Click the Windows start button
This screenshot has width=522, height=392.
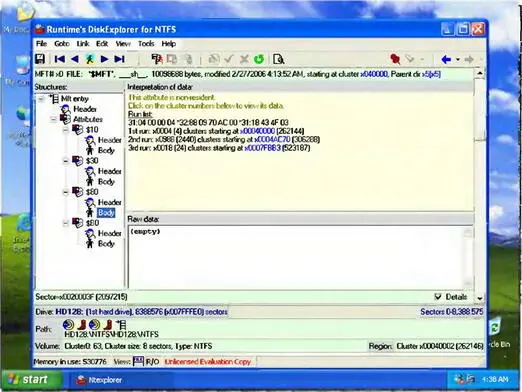click(x=31, y=380)
